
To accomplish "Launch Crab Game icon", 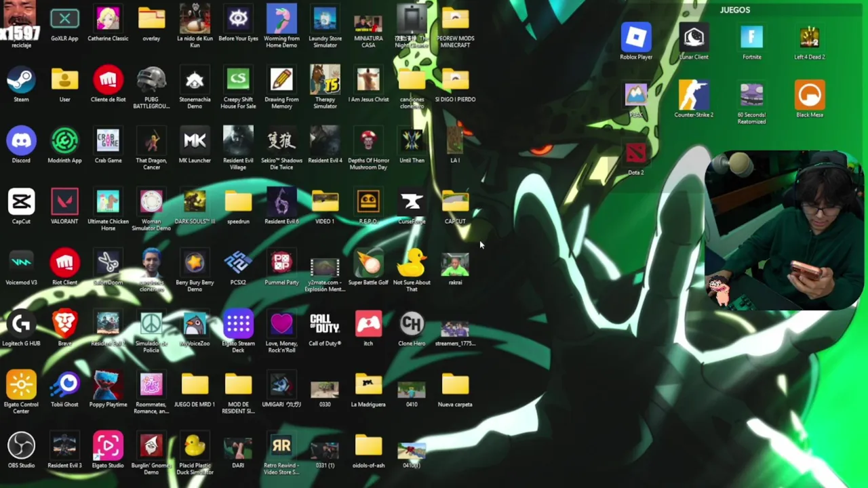I will point(108,141).
